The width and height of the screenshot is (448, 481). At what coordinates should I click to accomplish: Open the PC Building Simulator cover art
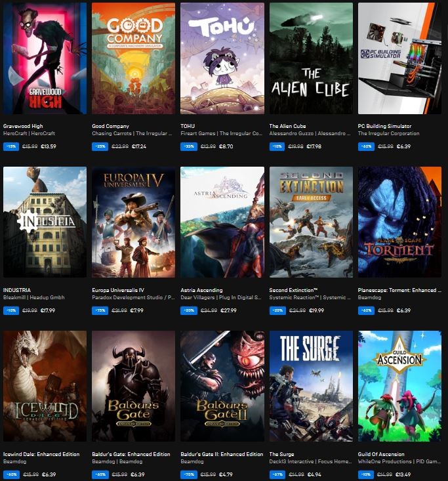pos(399,58)
